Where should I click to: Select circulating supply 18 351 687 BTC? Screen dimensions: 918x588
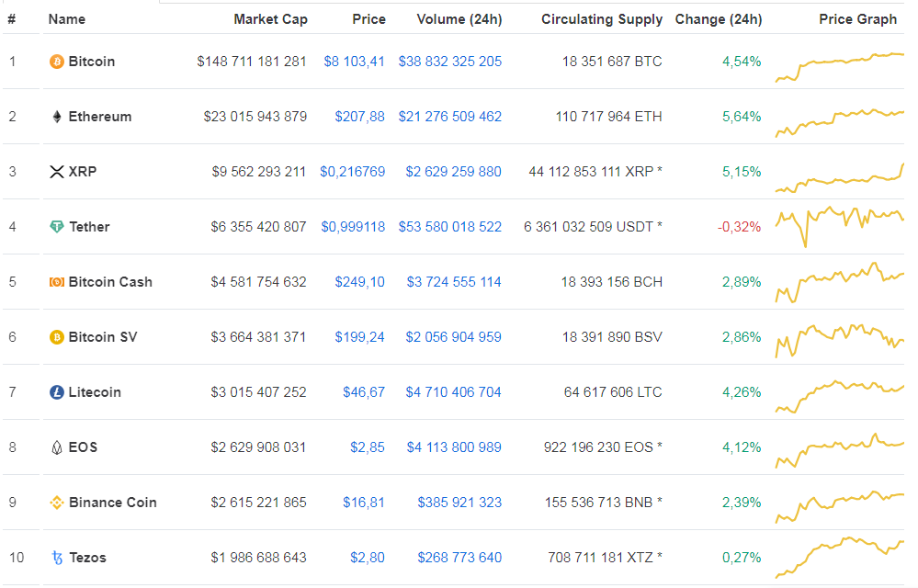(612, 62)
